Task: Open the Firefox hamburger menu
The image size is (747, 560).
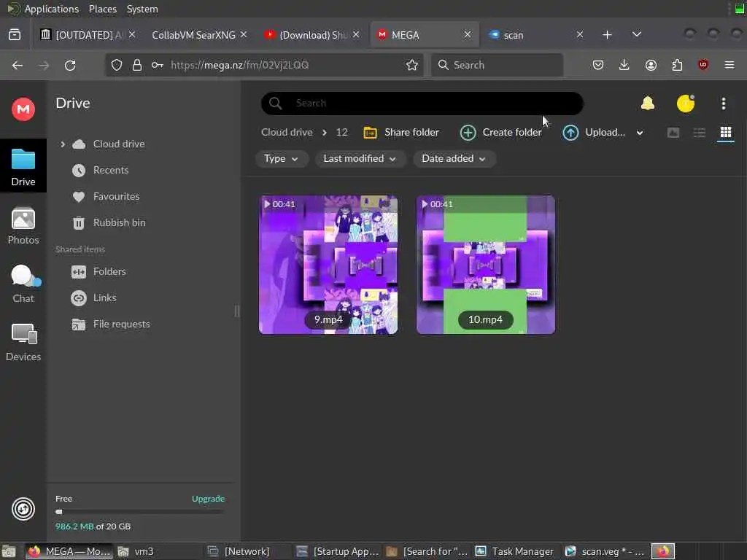Action: point(729,65)
